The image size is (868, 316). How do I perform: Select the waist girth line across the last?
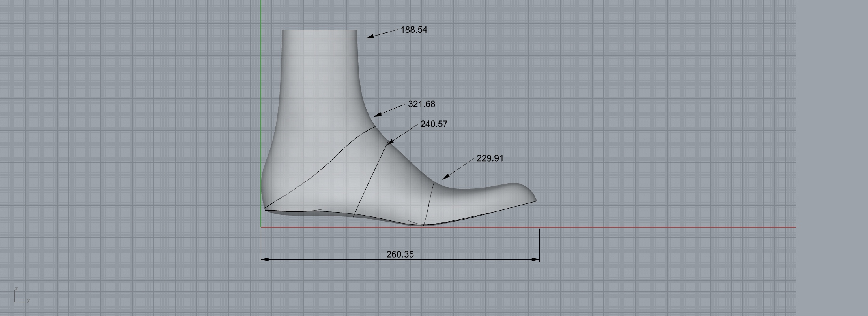(x=370, y=180)
